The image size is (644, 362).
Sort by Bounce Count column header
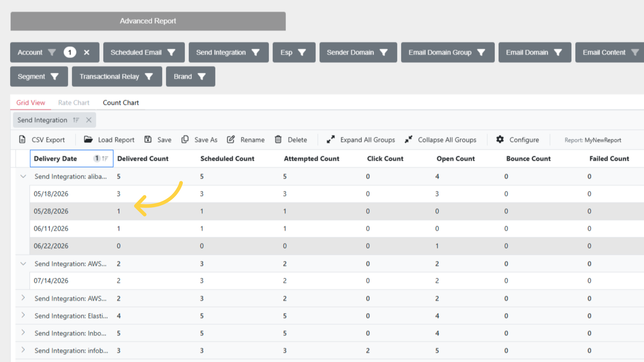coord(528,159)
